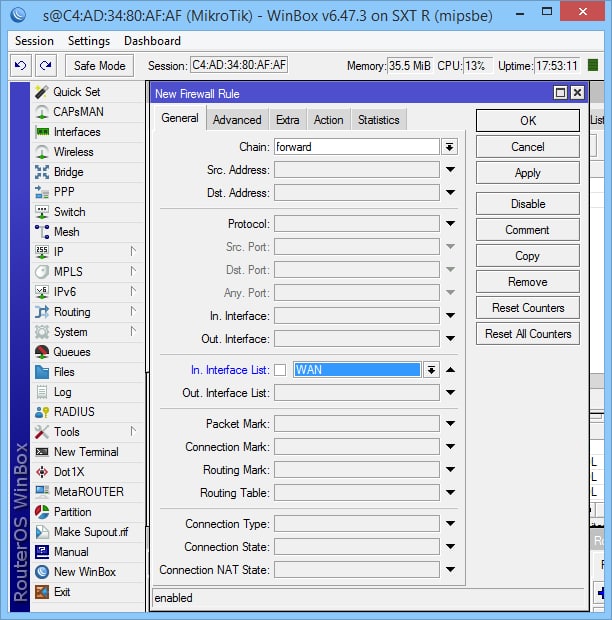Open the MetaROUTER sidebar icon
Image resolution: width=612 pixels, height=620 pixels.
click(42, 491)
